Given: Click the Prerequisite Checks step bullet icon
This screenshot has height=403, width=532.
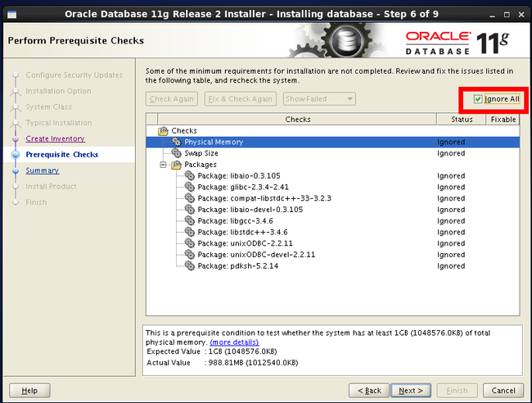Looking at the screenshot, I should 16,155.
